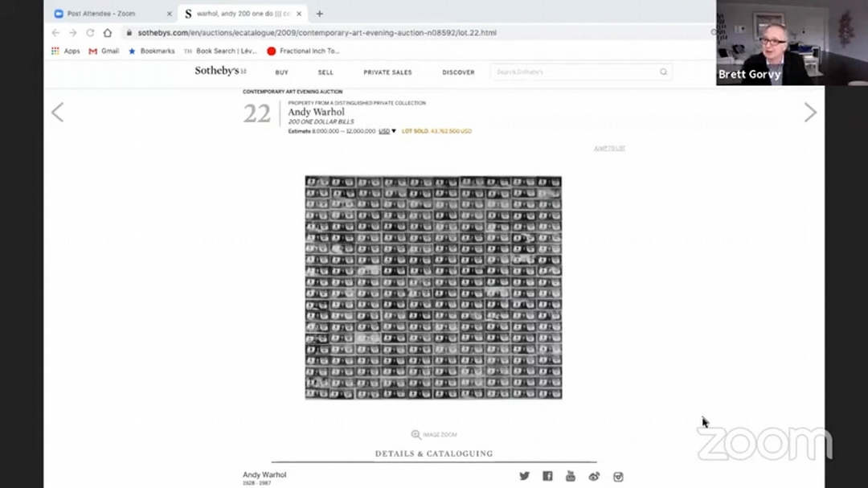Open the Bookmarks star folder
The height and width of the screenshot is (488, 868).
click(151, 51)
